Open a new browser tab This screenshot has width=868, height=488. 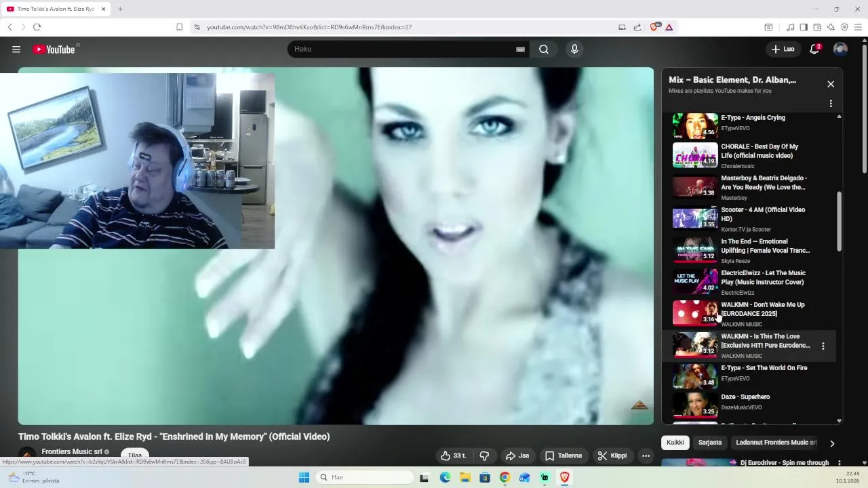pos(120,9)
